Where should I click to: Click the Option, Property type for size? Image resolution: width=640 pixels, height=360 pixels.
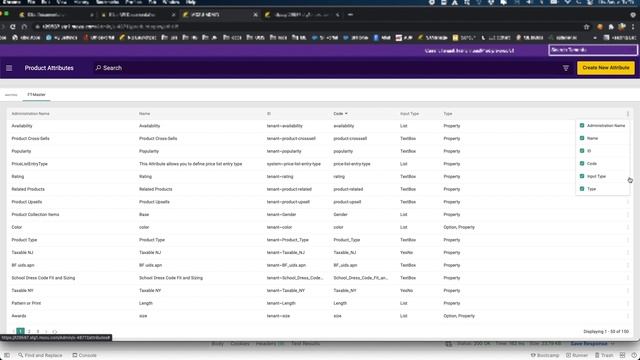tap(459, 316)
